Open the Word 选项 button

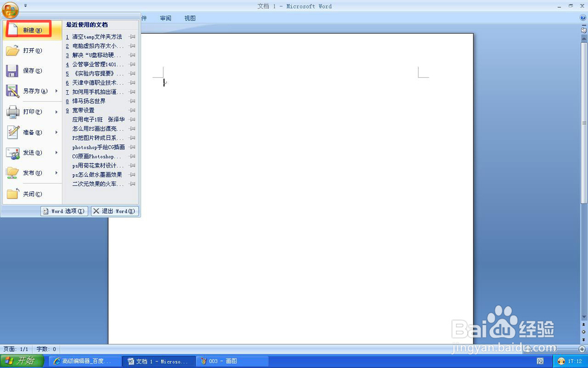coord(64,211)
